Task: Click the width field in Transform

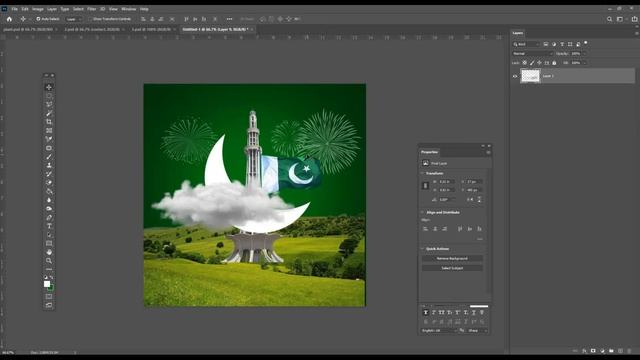Action: 447,182
